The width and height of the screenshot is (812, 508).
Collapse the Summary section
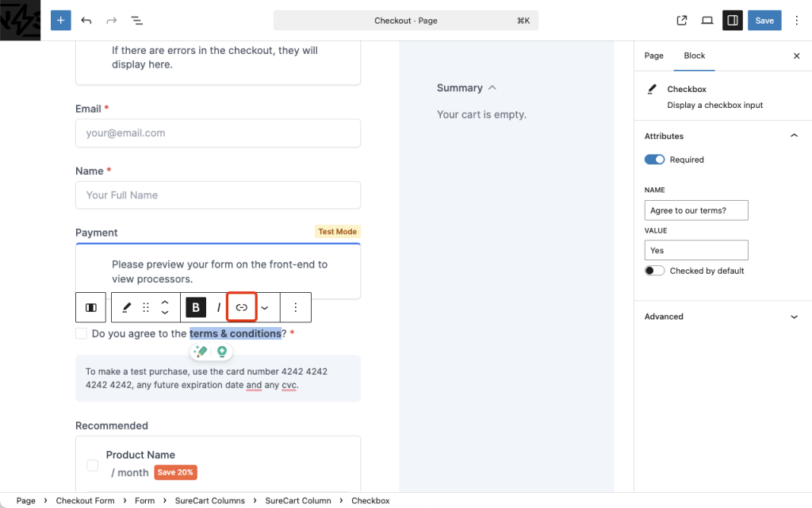click(x=492, y=87)
